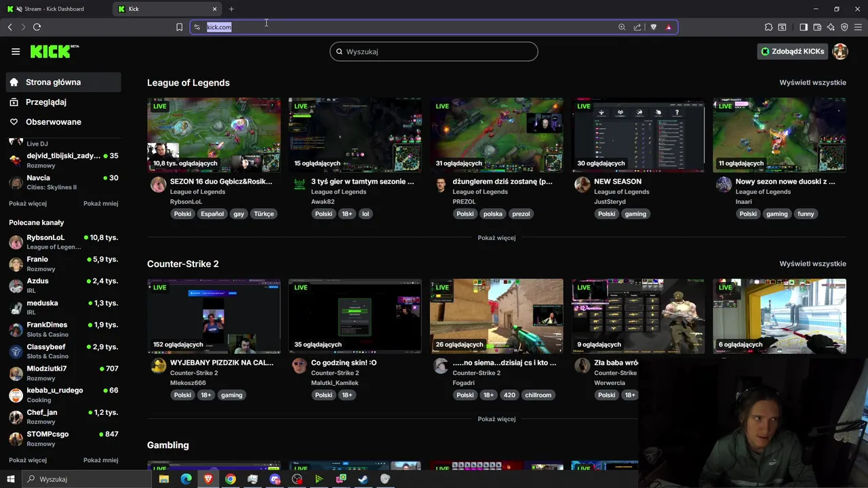The image size is (868, 488).
Task: Click the Kick search field Wyszukaj
Action: pyautogui.click(x=434, y=52)
